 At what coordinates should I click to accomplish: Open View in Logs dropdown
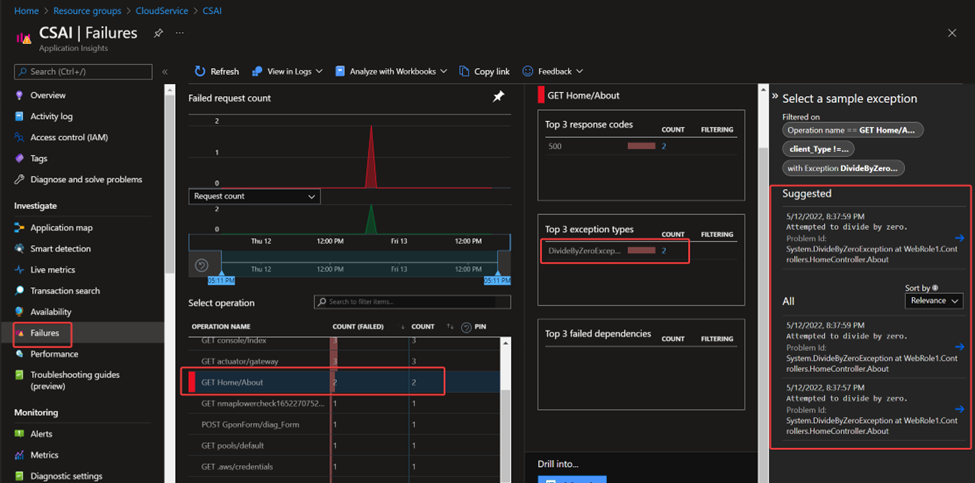click(287, 71)
